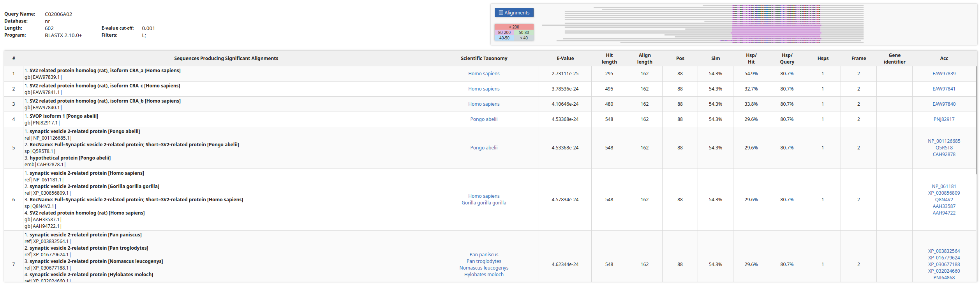The height and width of the screenshot is (284, 980).
Task: Open accession link PNJ82917
Action: tap(943, 119)
